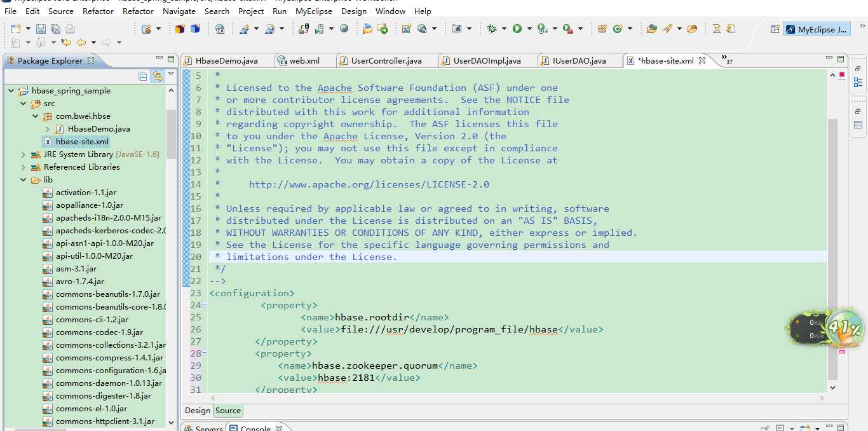Expand the HbaseDemo.java node
This screenshot has height=431, width=868.
click(x=47, y=129)
